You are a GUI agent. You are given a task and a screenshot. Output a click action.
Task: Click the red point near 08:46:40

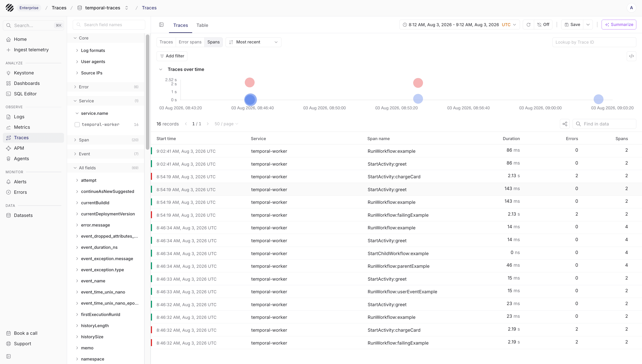pyautogui.click(x=250, y=82)
